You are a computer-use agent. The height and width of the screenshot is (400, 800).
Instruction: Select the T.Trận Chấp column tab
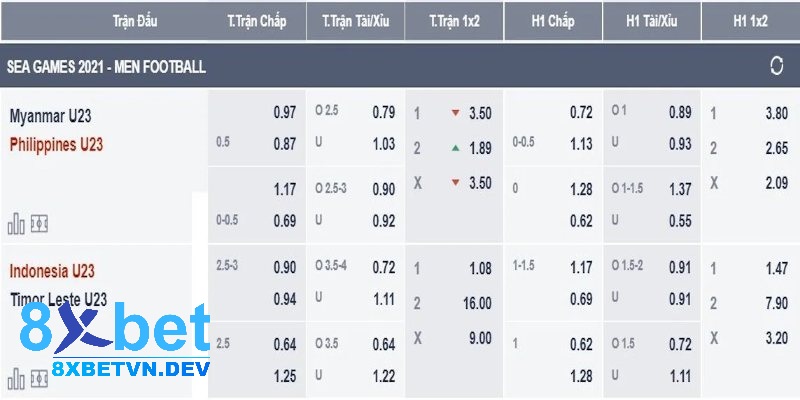coord(257,21)
